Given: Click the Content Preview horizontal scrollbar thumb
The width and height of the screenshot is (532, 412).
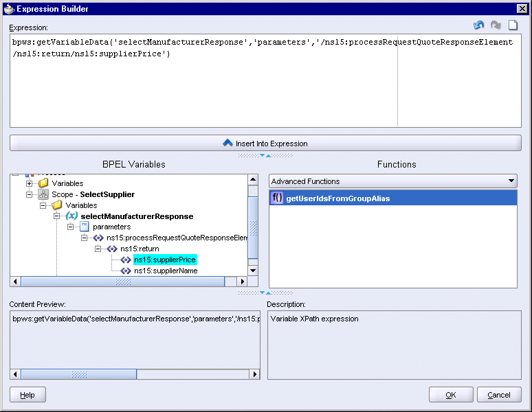Looking at the screenshot, I should click(79, 374).
